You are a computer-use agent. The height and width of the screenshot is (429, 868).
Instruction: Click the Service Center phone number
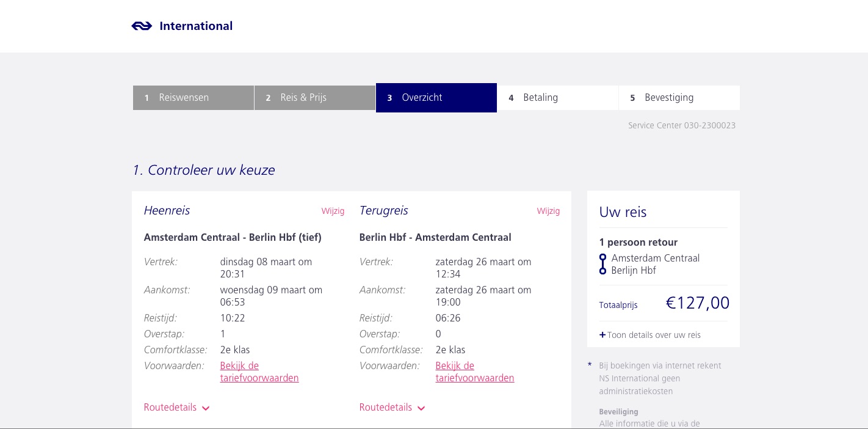(709, 126)
